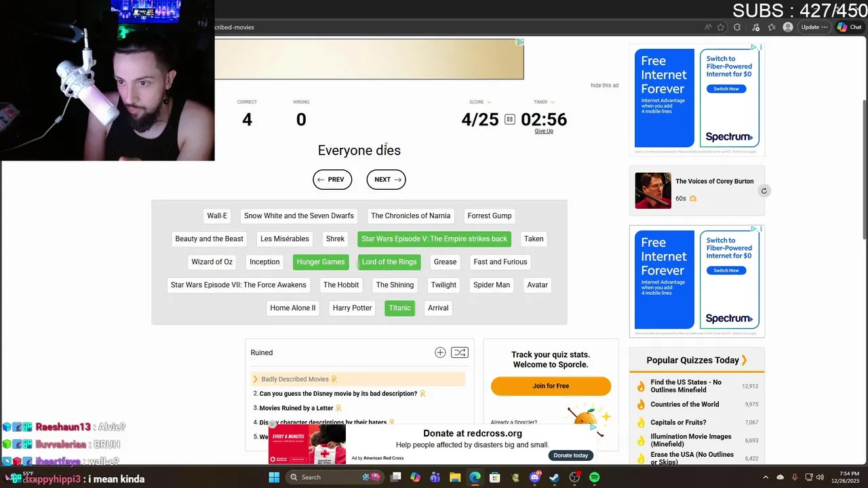
Task: Expand the Timer dropdown chevron
Action: [x=552, y=102]
